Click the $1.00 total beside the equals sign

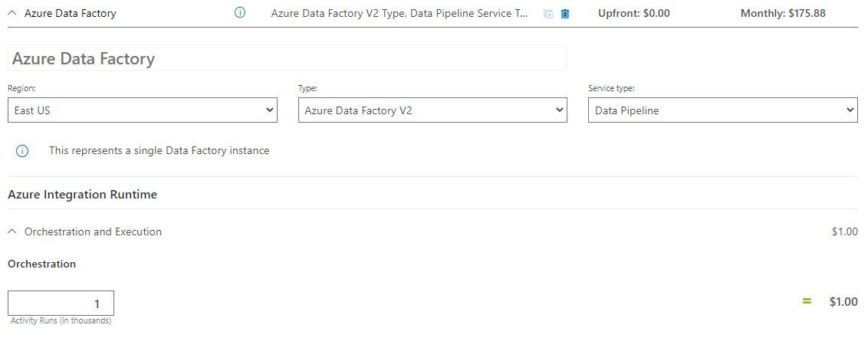843,302
